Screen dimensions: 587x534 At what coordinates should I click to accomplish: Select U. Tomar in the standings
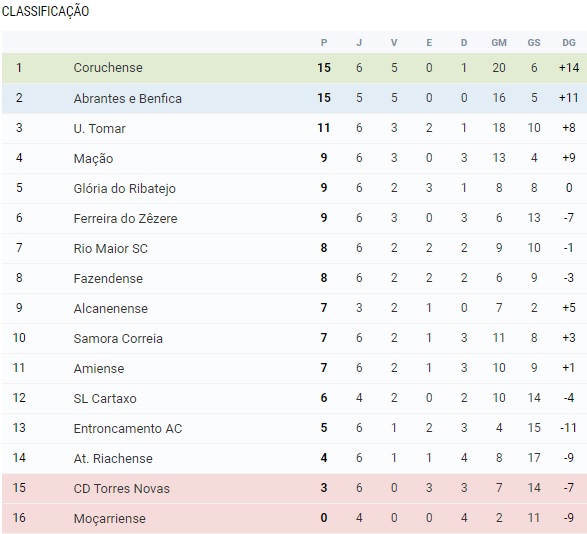pos(99,128)
